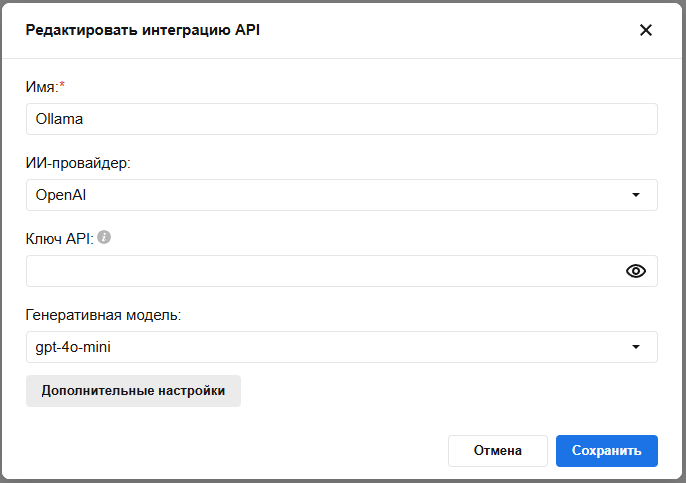
Task: Click the ИИ-провайдер dropdown arrow
Action: pos(635,195)
